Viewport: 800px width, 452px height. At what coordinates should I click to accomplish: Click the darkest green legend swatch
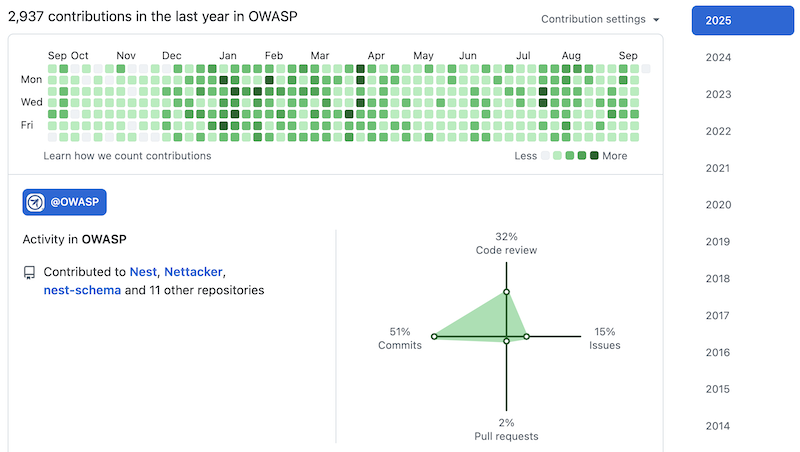594,156
